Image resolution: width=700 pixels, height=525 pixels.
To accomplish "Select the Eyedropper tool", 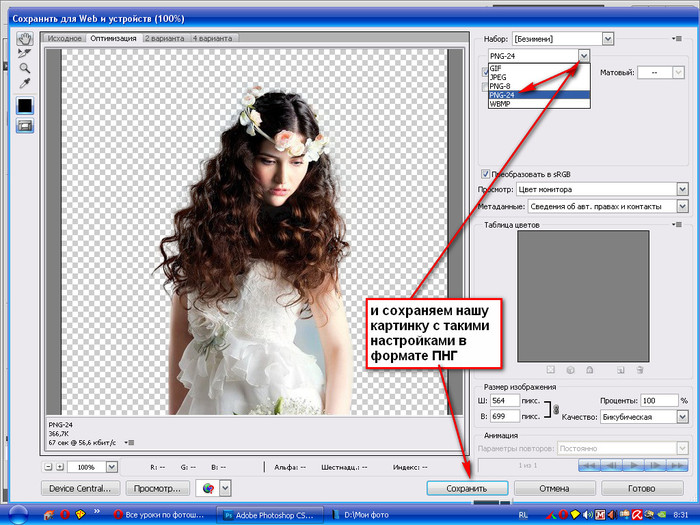I will point(25,83).
